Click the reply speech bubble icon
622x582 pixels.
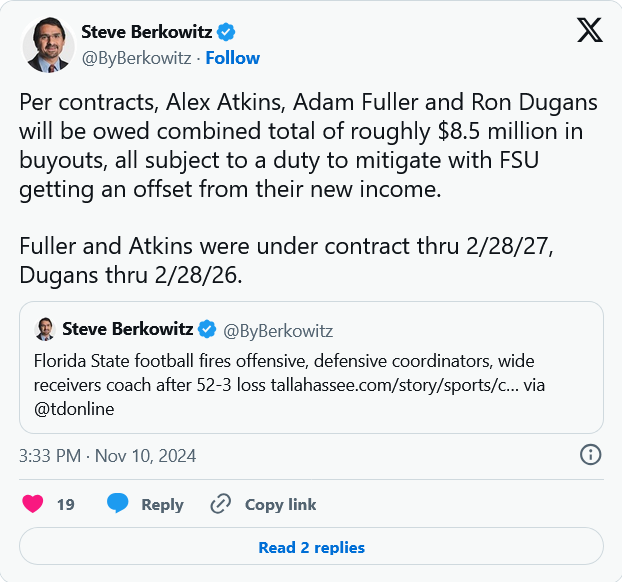(x=118, y=504)
